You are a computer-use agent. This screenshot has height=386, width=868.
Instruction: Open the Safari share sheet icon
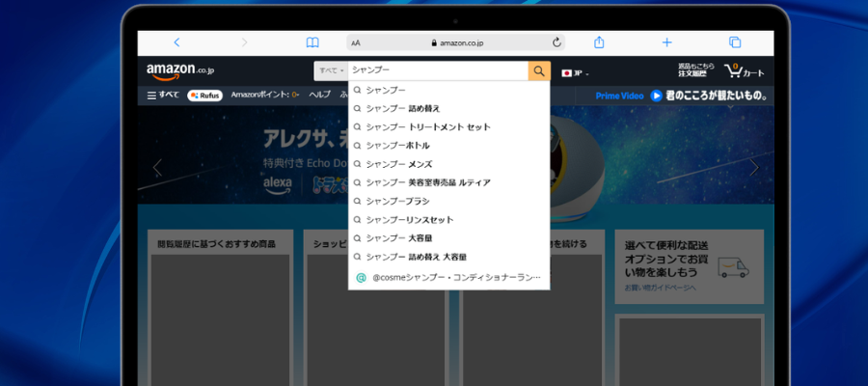(x=599, y=42)
